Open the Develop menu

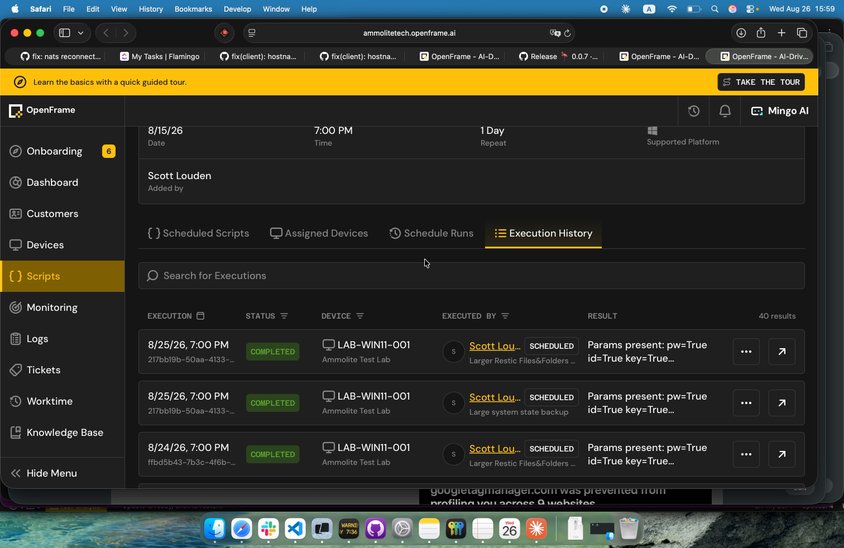pyautogui.click(x=237, y=9)
